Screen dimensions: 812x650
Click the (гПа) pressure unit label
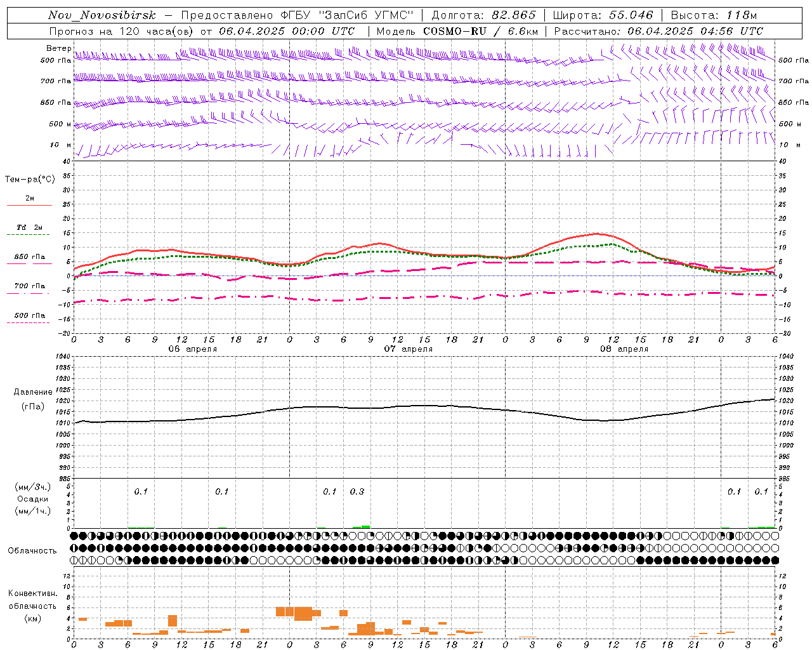point(33,406)
